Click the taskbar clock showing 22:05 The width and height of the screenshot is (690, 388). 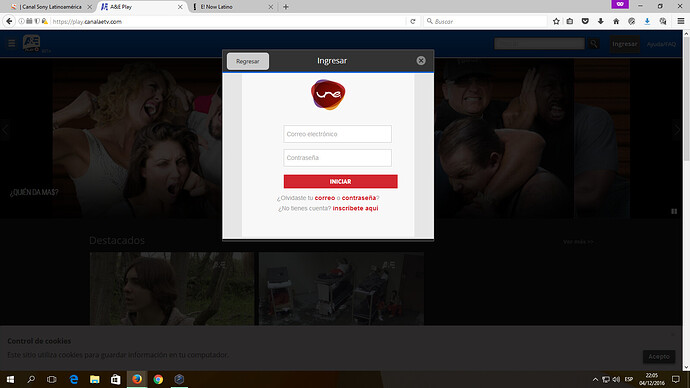pyautogui.click(x=652, y=379)
